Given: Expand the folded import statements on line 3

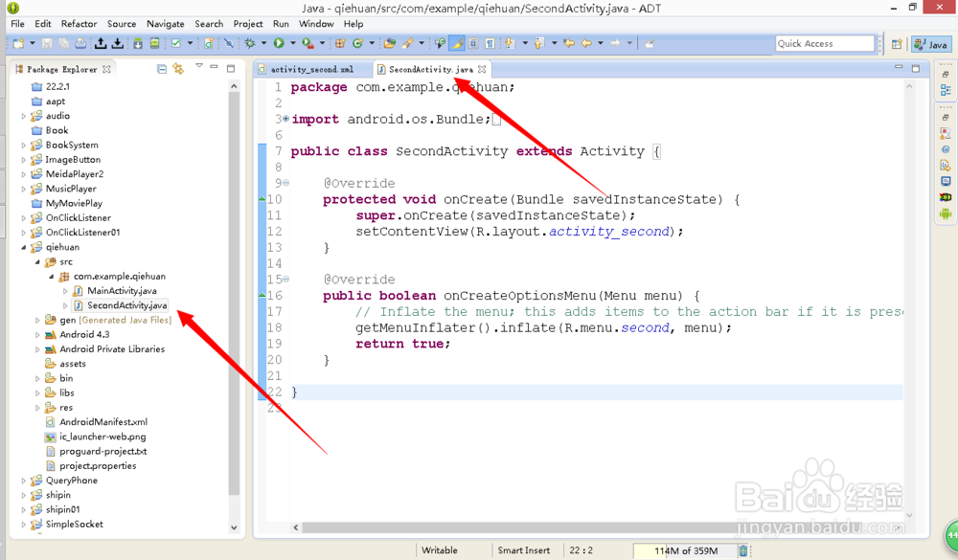Looking at the screenshot, I should click(285, 119).
